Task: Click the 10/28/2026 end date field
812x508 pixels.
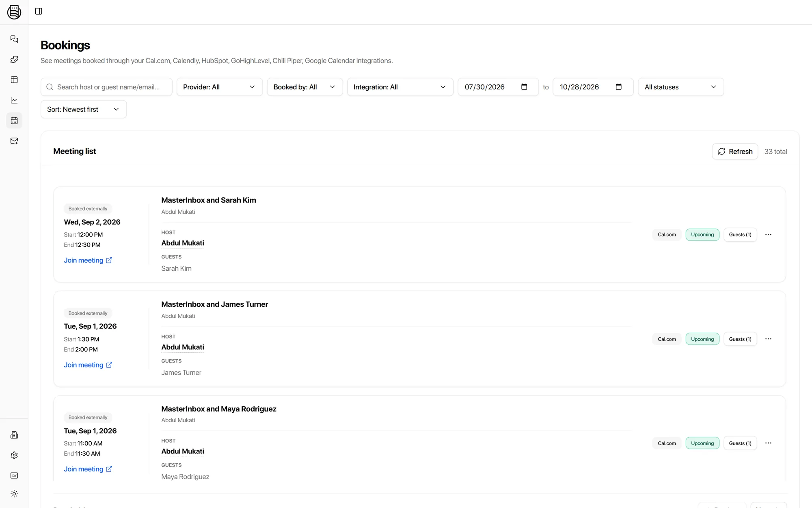Action: coord(593,87)
